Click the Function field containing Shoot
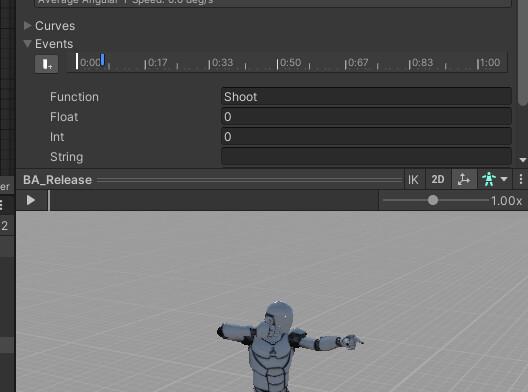528x392 pixels. [x=366, y=97]
